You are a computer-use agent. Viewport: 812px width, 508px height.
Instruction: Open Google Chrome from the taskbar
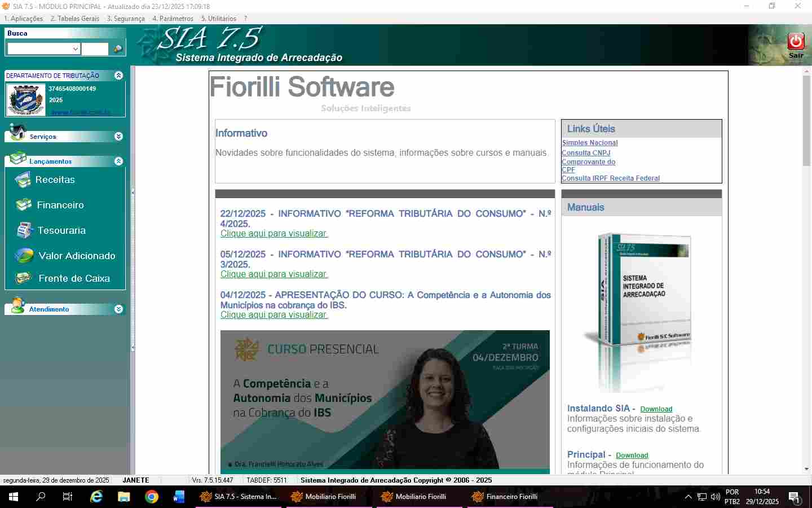click(x=151, y=497)
